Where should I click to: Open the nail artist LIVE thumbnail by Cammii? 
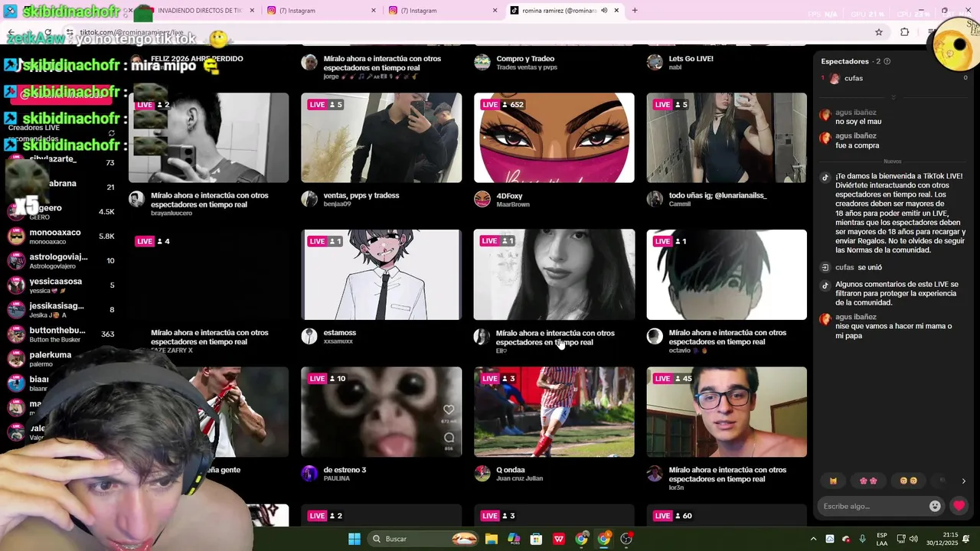click(727, 138)
